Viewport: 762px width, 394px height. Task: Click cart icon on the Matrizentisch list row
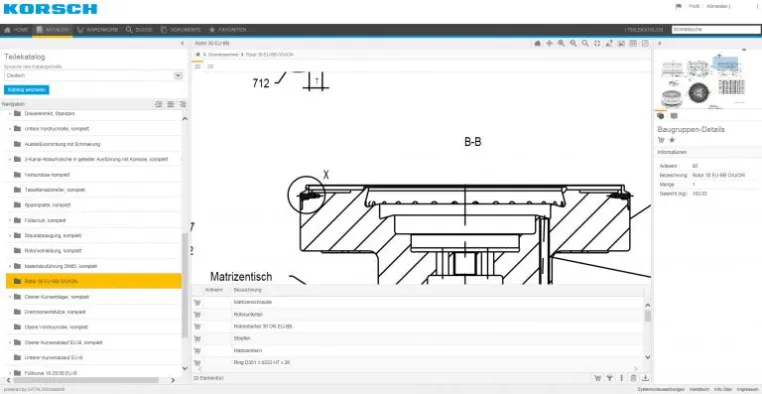click(197, 351)
